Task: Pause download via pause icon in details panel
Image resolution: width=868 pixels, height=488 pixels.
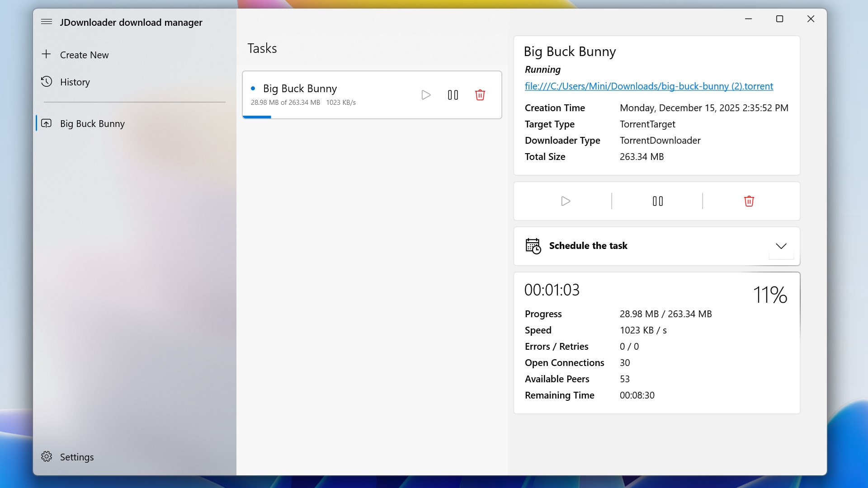Action: pyautogui.click(x=657, y=201)
